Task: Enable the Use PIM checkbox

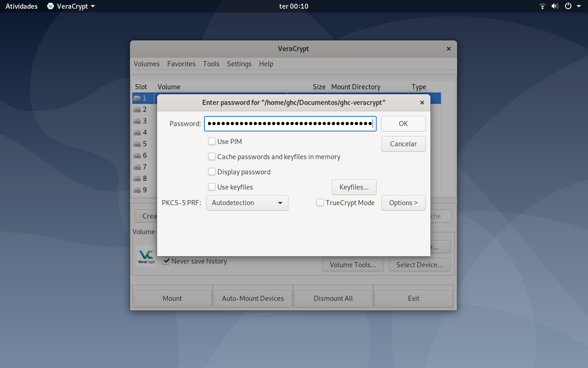Action: pos(212,141)
